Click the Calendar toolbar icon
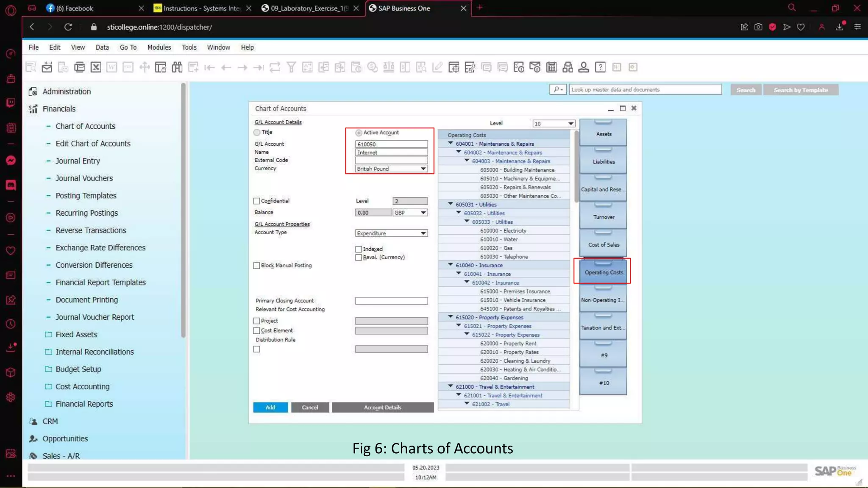This screenshot has height=488, width=868. (551, 67)
